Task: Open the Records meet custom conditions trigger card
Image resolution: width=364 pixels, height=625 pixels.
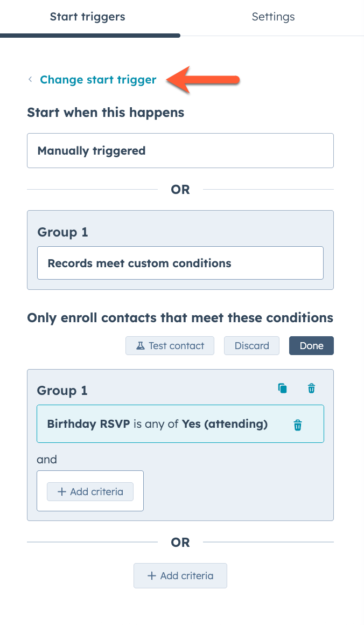Action: click(x=180, y=263)
